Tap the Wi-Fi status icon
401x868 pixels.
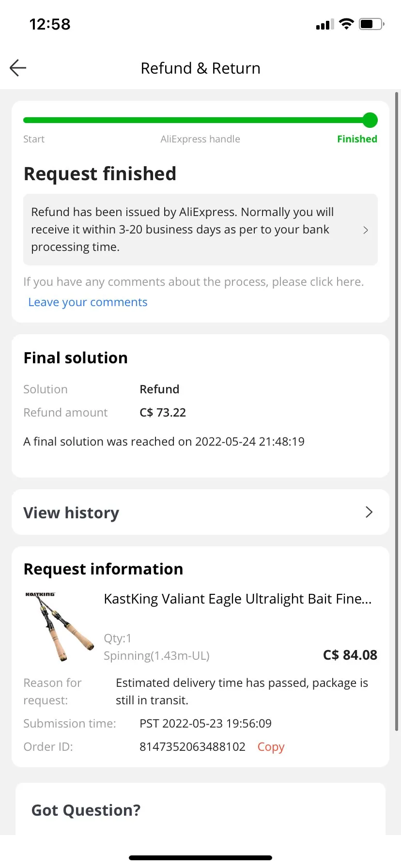click(346, 24)
